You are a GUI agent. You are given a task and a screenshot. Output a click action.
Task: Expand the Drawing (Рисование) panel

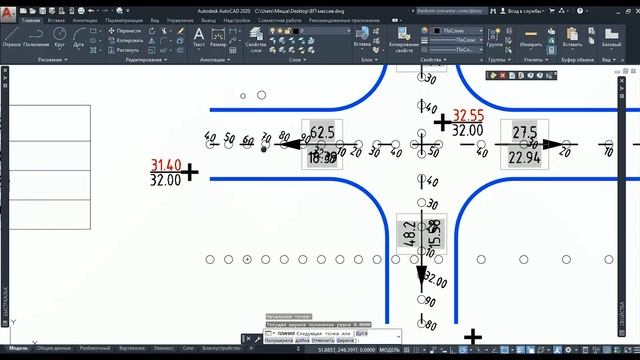point(53,60)
